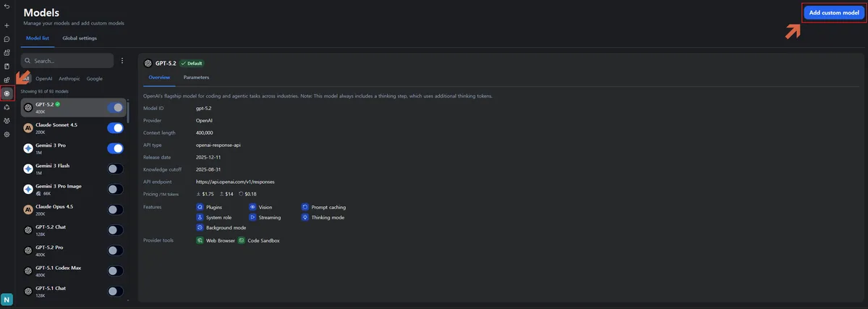The image size is (868, 309).
Task: Enable the GPT-5.2 Pro model switch
Action: [x=115, y=250]
